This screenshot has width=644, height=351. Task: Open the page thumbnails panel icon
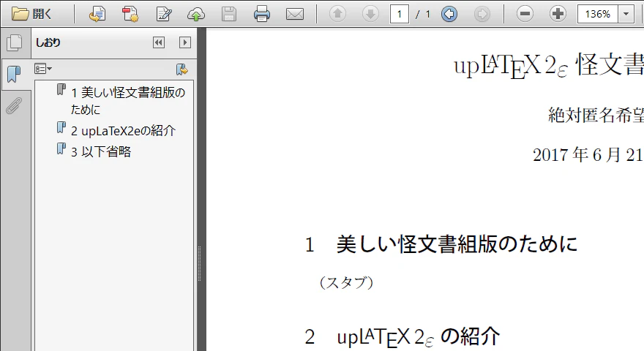click(x=15, y=42)
